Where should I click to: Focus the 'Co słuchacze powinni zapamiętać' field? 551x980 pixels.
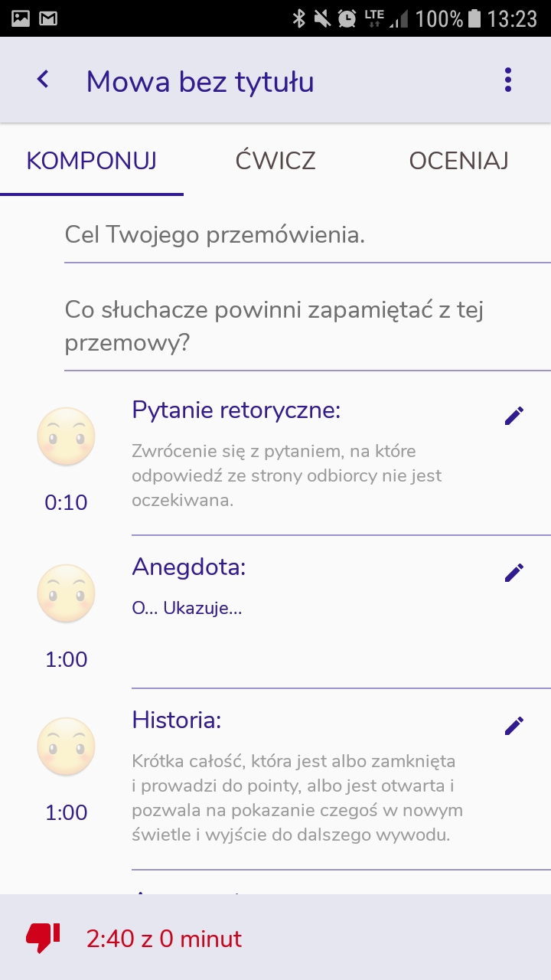[x=306, y=327]
